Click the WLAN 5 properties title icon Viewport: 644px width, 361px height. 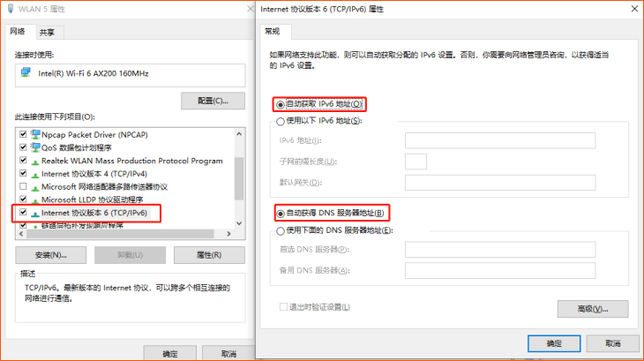[11, 9]
